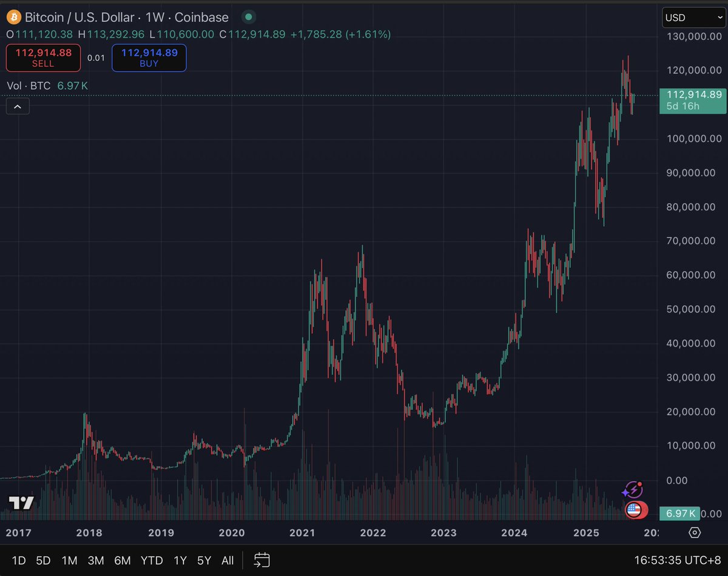Click the red SELL 112,914.88 button
The height and width of the screenshot is (576, 728).
(43, 58)
